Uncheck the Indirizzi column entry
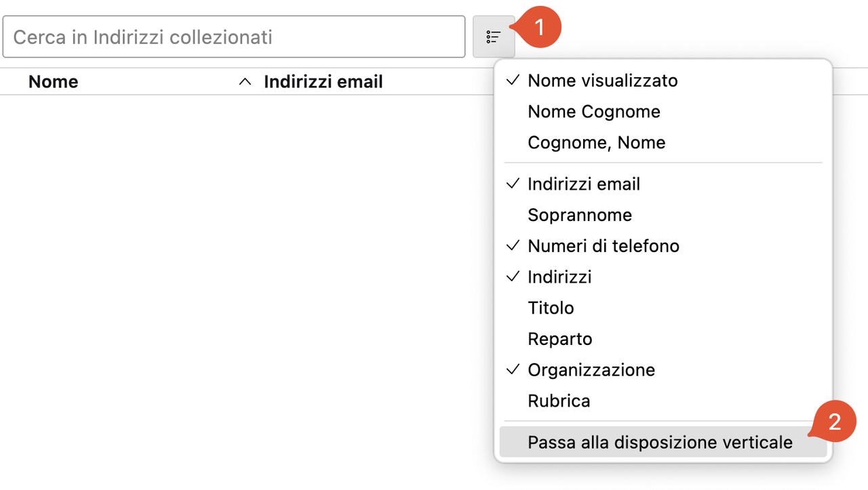 [663, 277]
